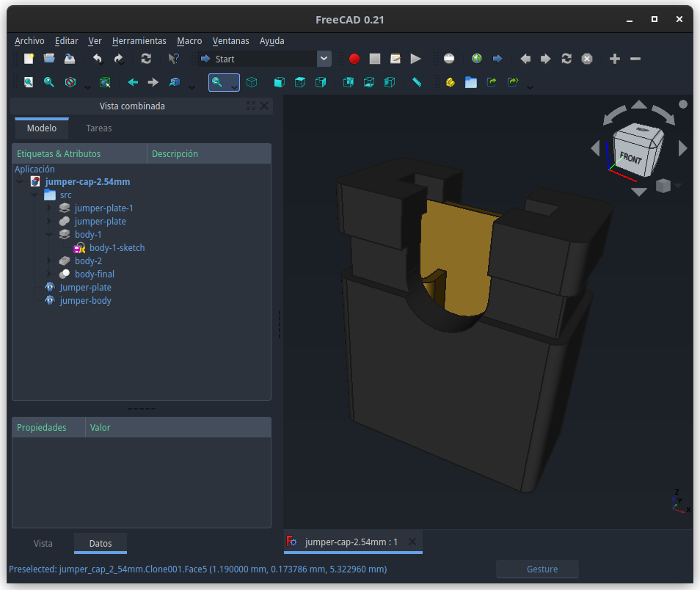Select body-1-sketch in the model tree
Image resolution: width=700 pixels, height=590 pixels.
tap(117, 248)
